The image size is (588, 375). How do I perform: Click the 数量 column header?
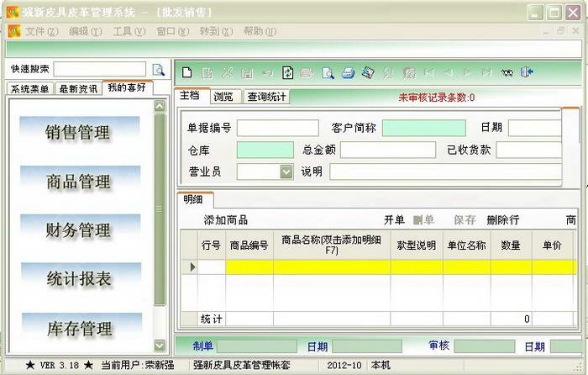click(511, 246)
